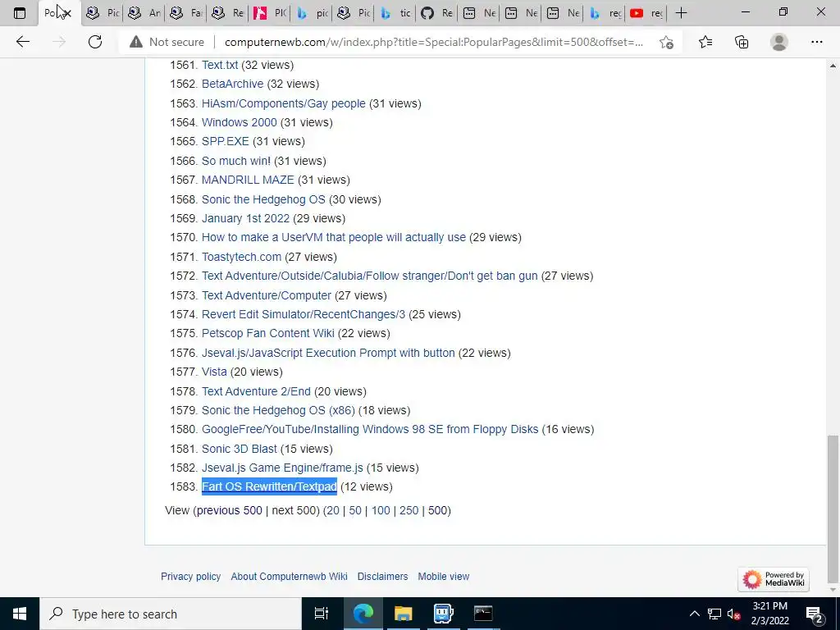Open Petscop Fan Content Wiki link
The width and height of the screenshot is (840, 630).
(268, 333)
